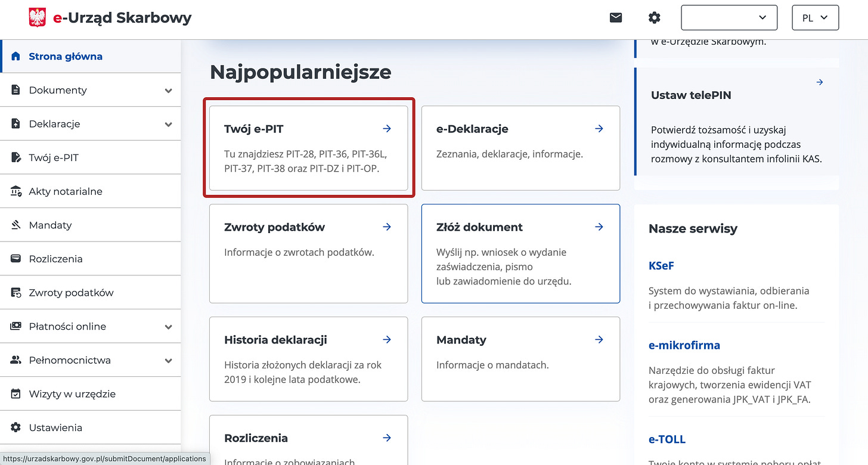Open the PL language dropdown
The height and width of the screenshot is (465, 868).
coord(815,17)
